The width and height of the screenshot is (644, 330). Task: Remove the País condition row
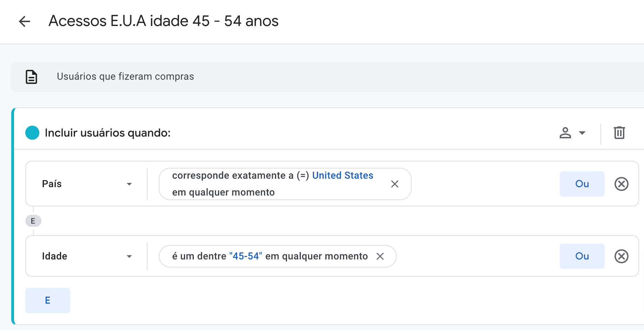[x=622, y=184]
